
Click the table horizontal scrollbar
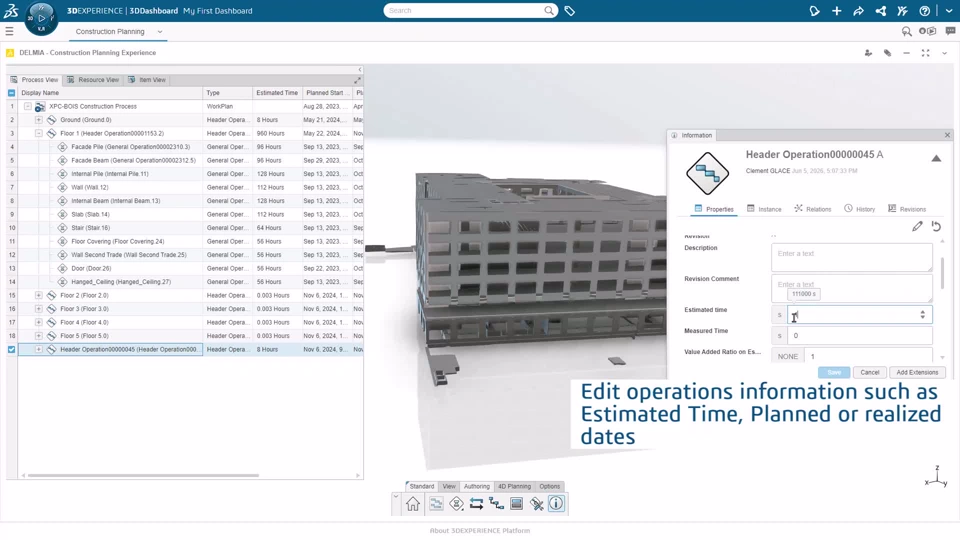click(x=143, y=475)
